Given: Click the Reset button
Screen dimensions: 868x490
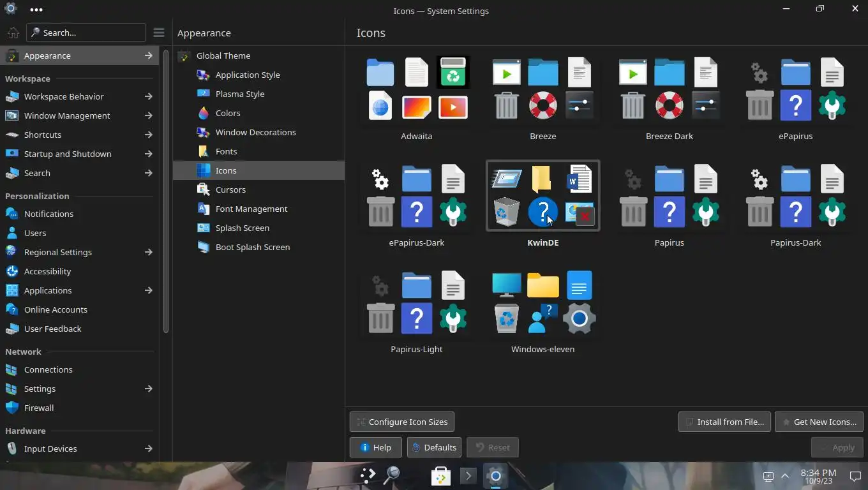Looking at the screenshot, I should click(x=493, y=447).
